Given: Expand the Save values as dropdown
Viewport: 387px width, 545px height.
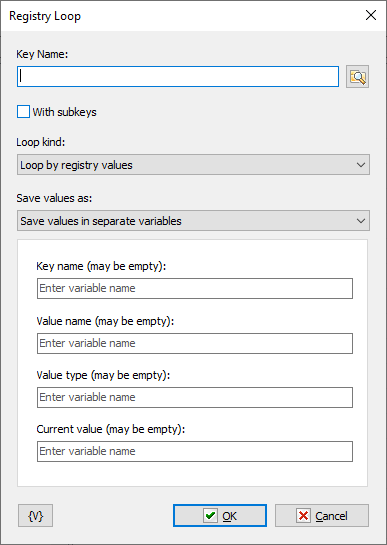Looking at the screenshot, I should pyautogui.click(x=193, y=221).
